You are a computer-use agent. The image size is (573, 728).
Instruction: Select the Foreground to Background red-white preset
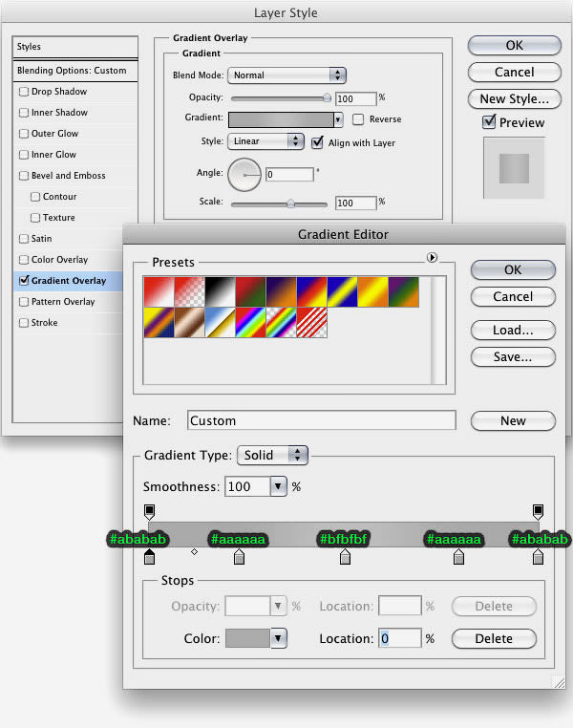tap(159, 292)
